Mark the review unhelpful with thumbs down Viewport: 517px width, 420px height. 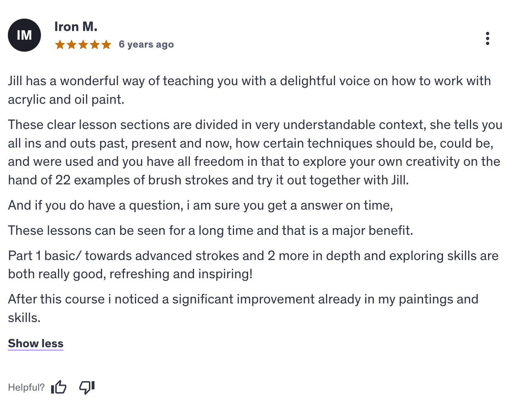click(x=87, y=387)
